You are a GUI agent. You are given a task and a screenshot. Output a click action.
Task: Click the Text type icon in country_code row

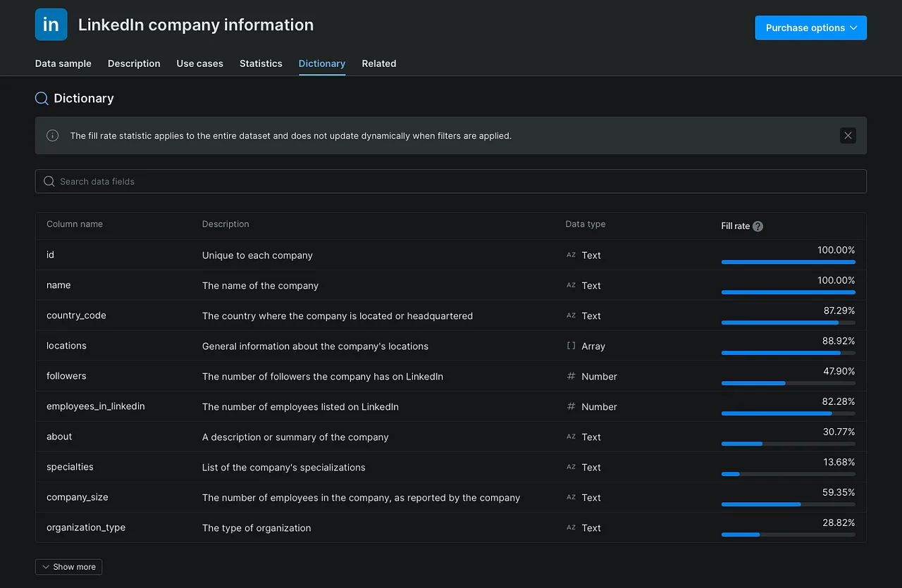[x=572, y=315]
